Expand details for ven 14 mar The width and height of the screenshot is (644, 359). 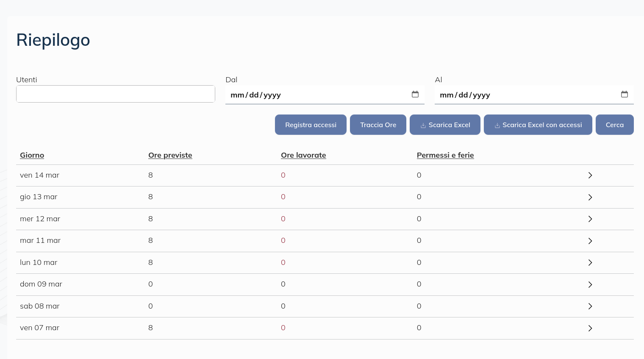point(590,175)
